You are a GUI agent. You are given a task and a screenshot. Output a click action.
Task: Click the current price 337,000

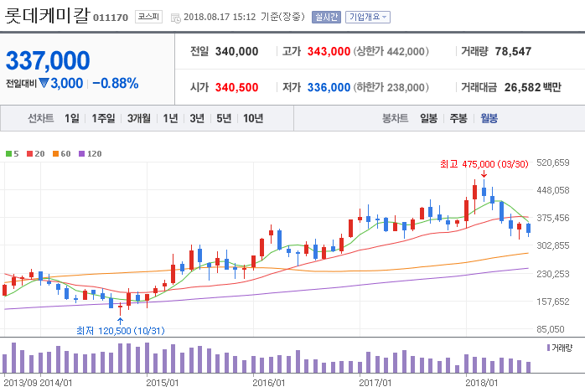click(x=48, y=60)
